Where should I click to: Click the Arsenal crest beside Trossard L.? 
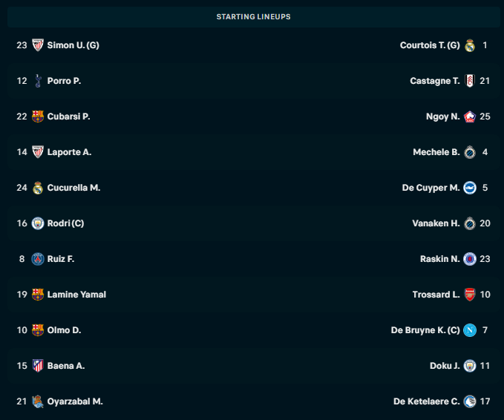[x=470, y=295]
